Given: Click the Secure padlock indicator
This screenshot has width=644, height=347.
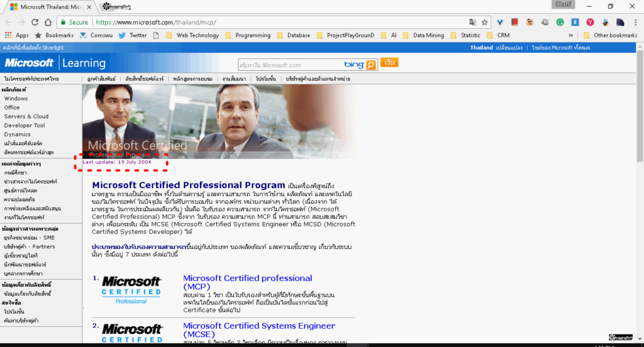Looking at the screenshot, I should (75, 22).
